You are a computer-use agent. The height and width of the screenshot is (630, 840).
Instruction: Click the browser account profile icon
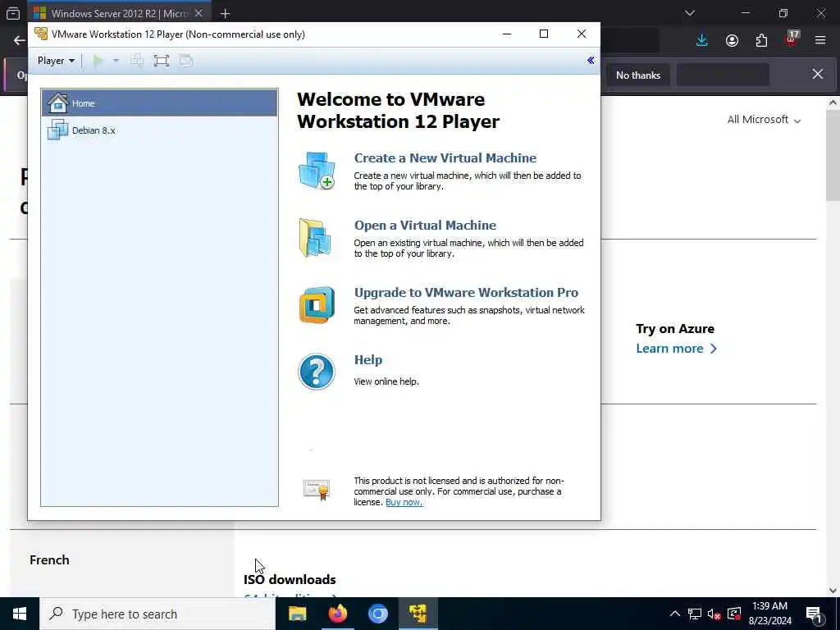click(732, 40)
